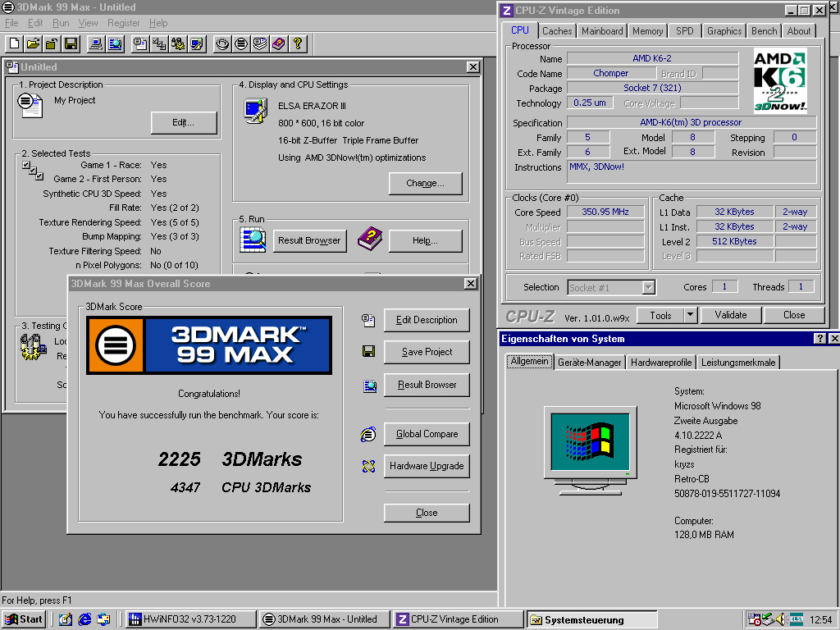Click the Core Speed 350.95 MHz field

pos(605,212)
